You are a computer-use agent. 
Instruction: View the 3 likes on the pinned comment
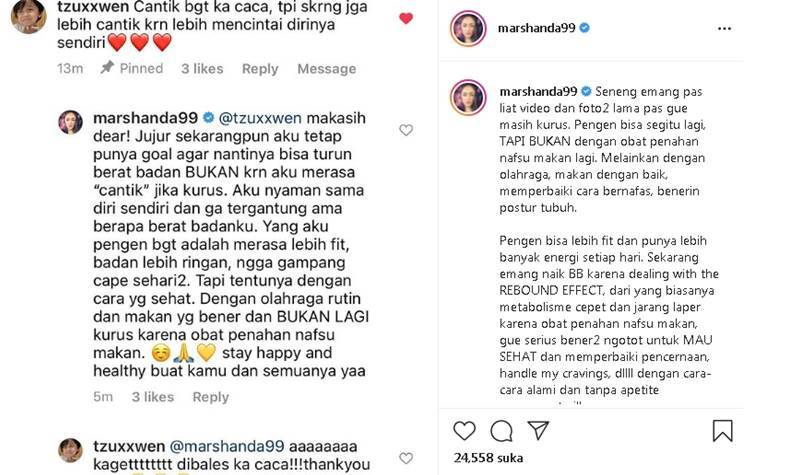coord(202,69)
